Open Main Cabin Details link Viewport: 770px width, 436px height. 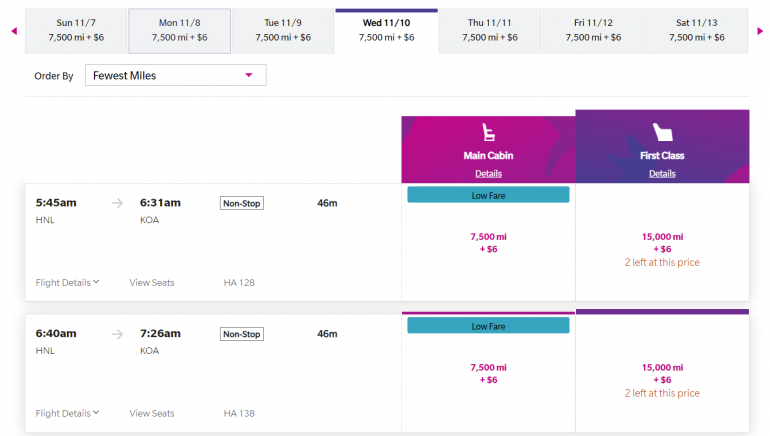pos(488,174)
